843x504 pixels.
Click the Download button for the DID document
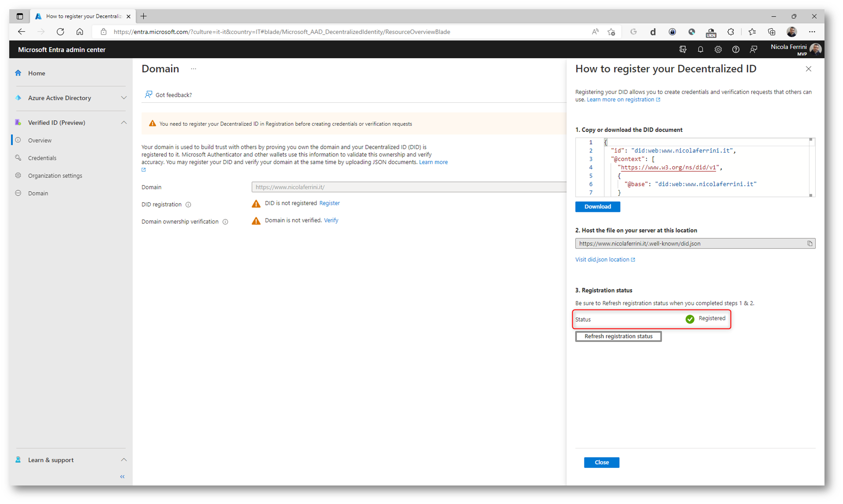click(x=598, y=207)
